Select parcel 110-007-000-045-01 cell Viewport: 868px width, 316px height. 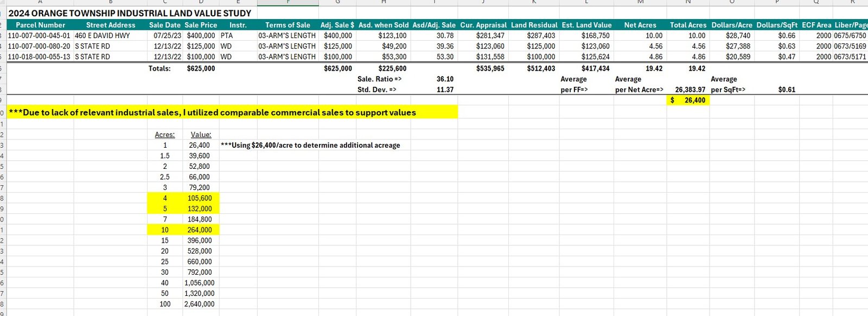[39, 35]
